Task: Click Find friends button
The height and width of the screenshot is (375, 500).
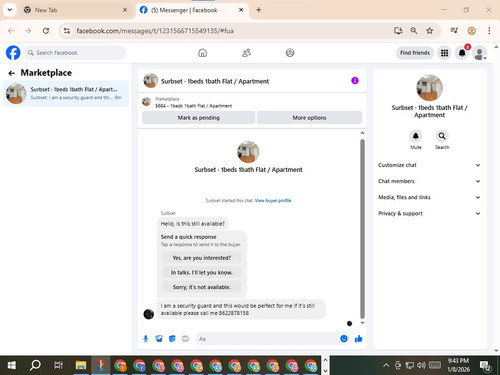Action: 415,53
